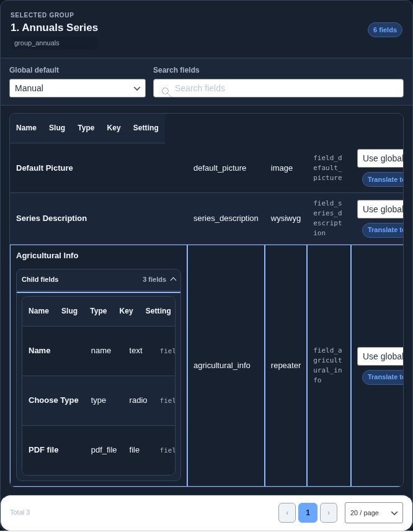
Task: Click Translate button in Series Description row
Action: pyautogui.click(x=383, y=230)
